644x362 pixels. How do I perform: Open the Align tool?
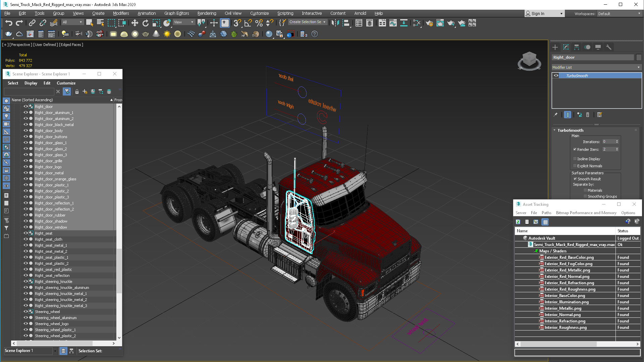point(346,23)
